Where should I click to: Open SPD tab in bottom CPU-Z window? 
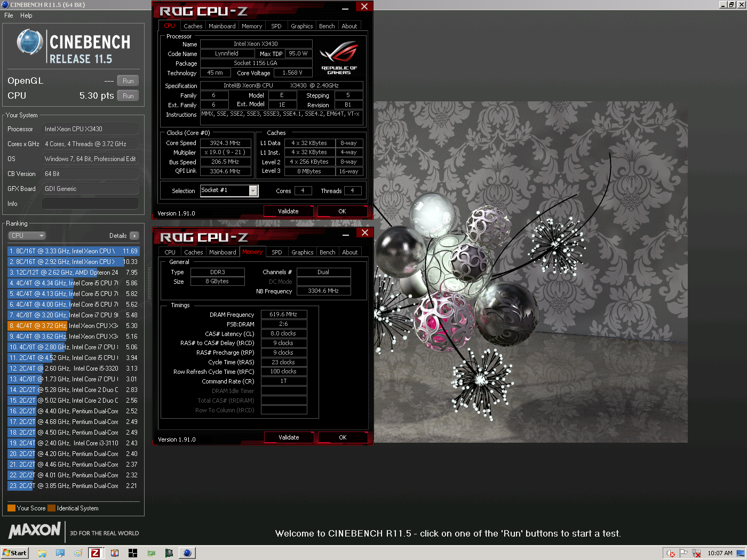coord(277,252)
